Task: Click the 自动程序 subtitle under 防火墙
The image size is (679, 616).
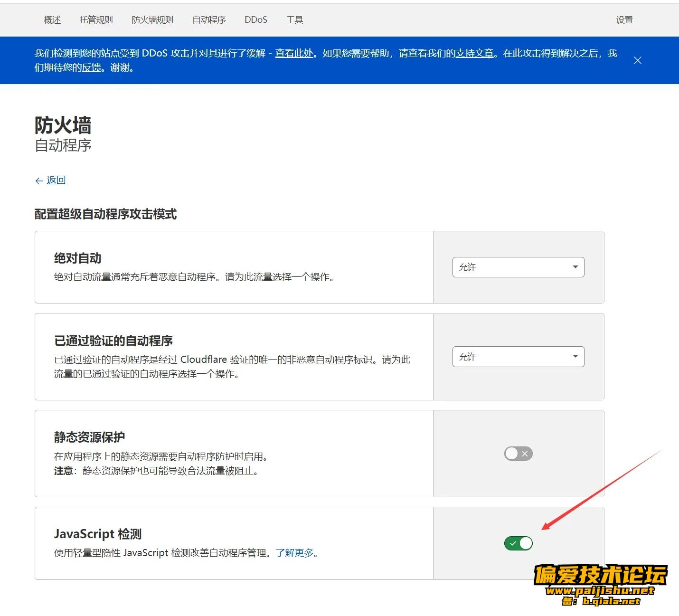Action: tap(63, 145)
